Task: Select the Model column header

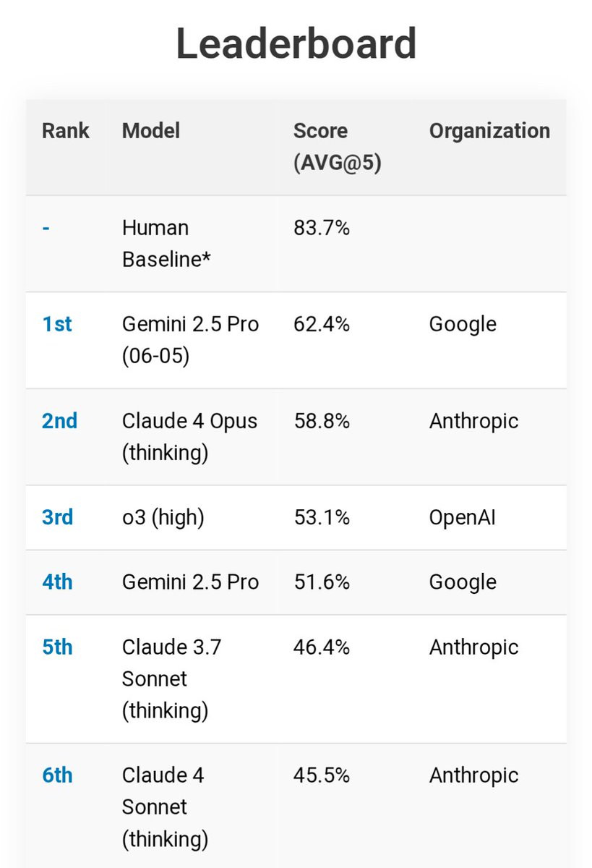Action: pyautogui.click(x=151, y=131)
